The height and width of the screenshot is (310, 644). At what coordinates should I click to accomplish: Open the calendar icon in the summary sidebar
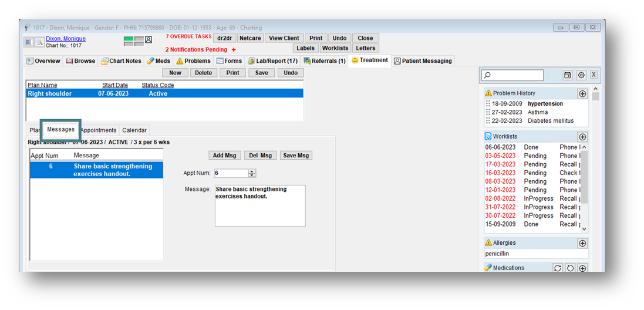[x=567, y=75]
